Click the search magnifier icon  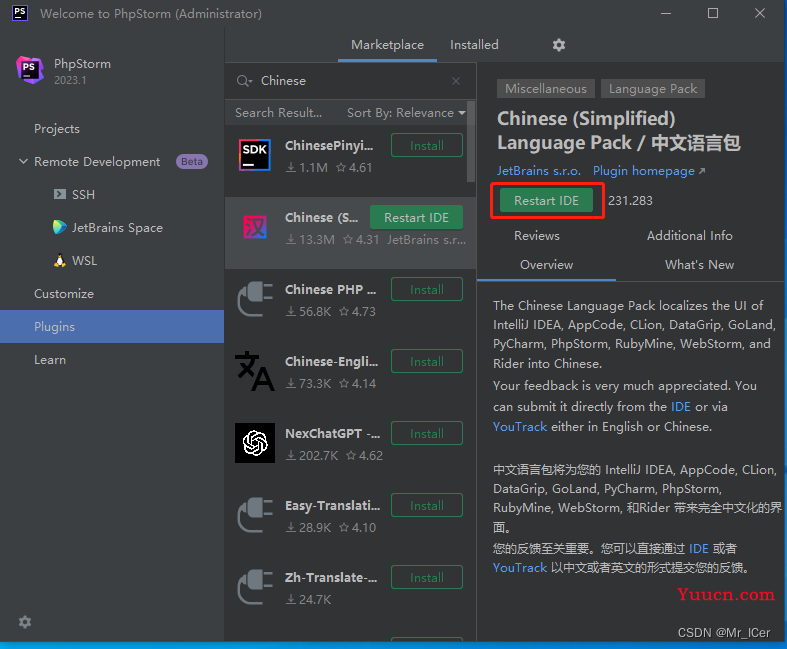244,81
